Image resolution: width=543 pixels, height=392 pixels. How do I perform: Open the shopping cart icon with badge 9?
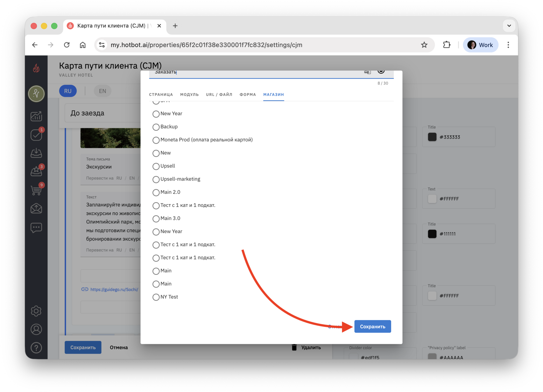pos(36,190)
